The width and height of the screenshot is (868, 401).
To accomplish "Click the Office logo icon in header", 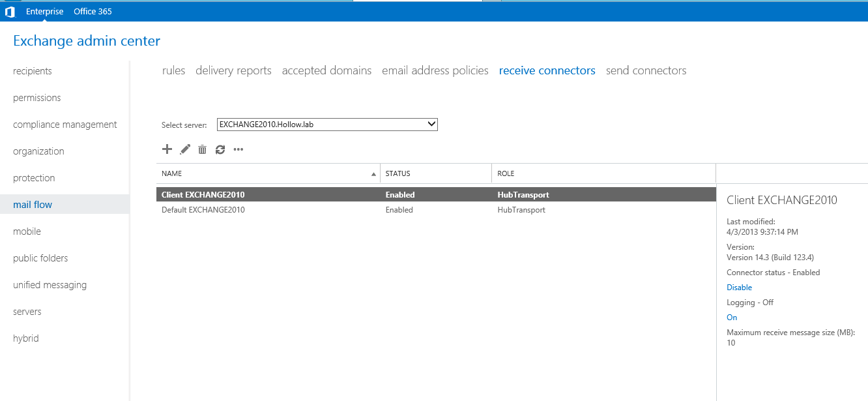I will 10,12.
